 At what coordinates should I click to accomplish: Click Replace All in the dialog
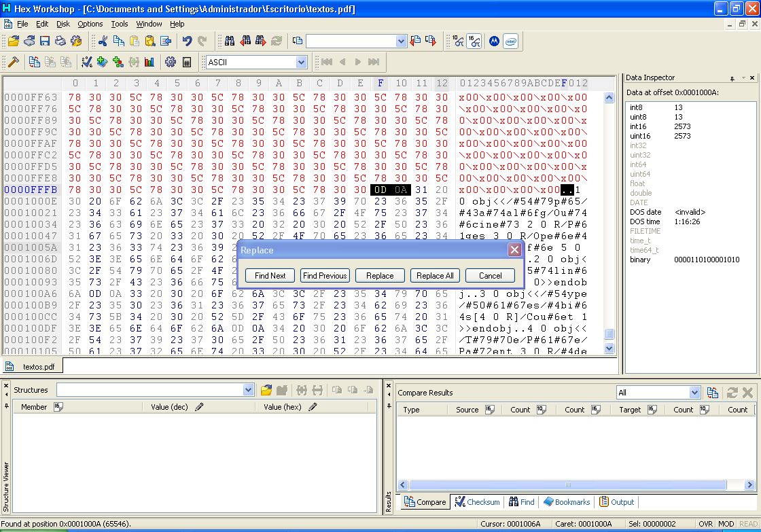pos(435,276)
